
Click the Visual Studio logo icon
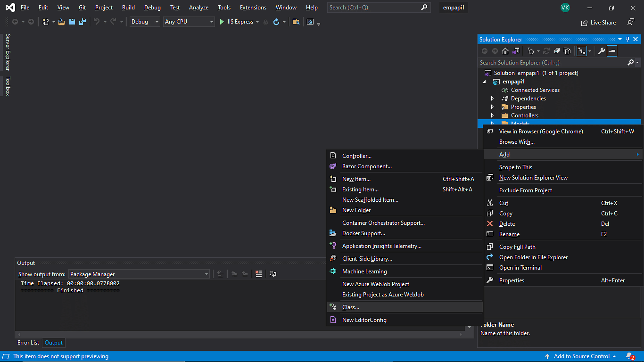(10, 8)
